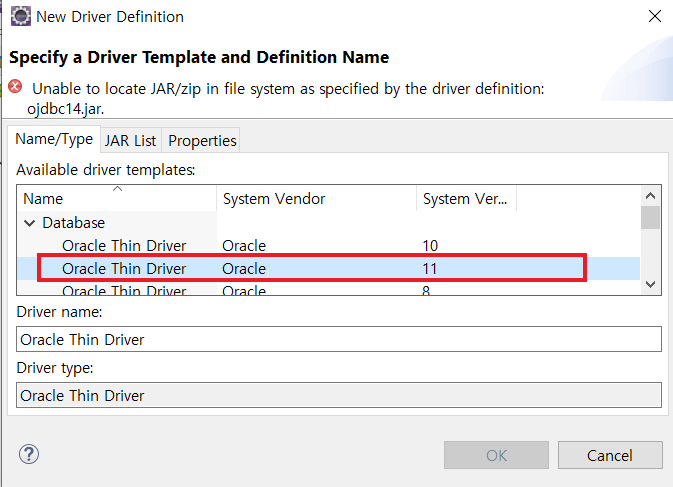Screen dimensions: 673x487
Task: Click the Driver type field
Action: [x=339, y=395]
